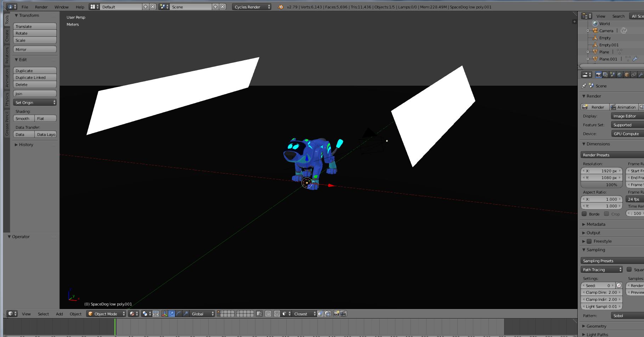Click the Duplicate Linked button
The height and width of the screenshot is (337, 644).
click(x=35, y=78)
